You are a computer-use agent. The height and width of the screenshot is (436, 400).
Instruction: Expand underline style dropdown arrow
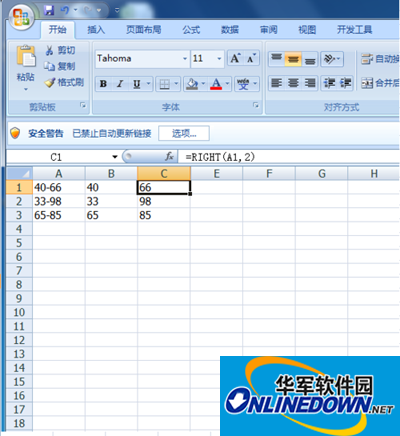pos(148,84)
